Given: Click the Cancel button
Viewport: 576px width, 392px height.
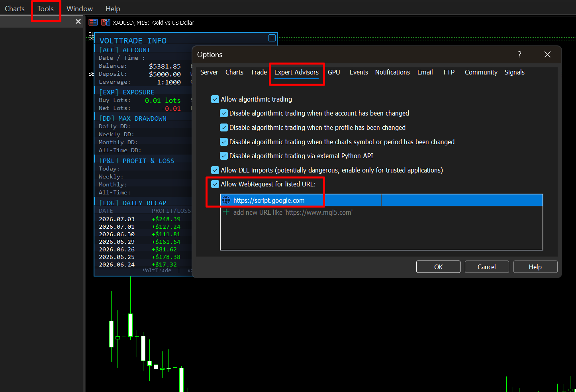Looking at the screenshot, I should tap(487, 267).
